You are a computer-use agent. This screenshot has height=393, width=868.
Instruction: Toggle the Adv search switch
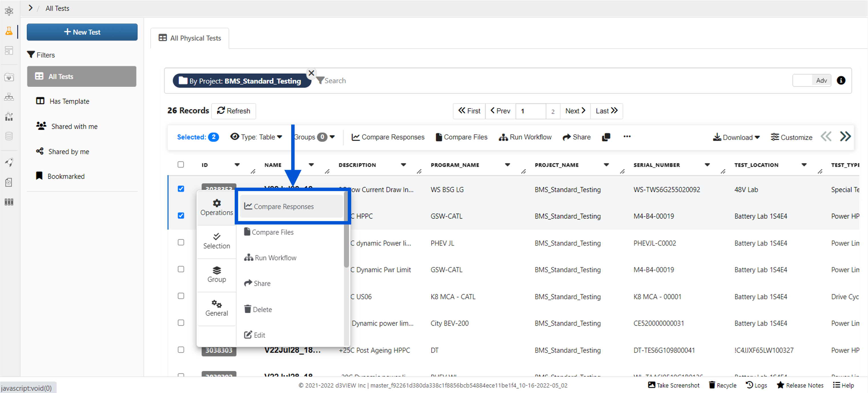pos(811,81)
